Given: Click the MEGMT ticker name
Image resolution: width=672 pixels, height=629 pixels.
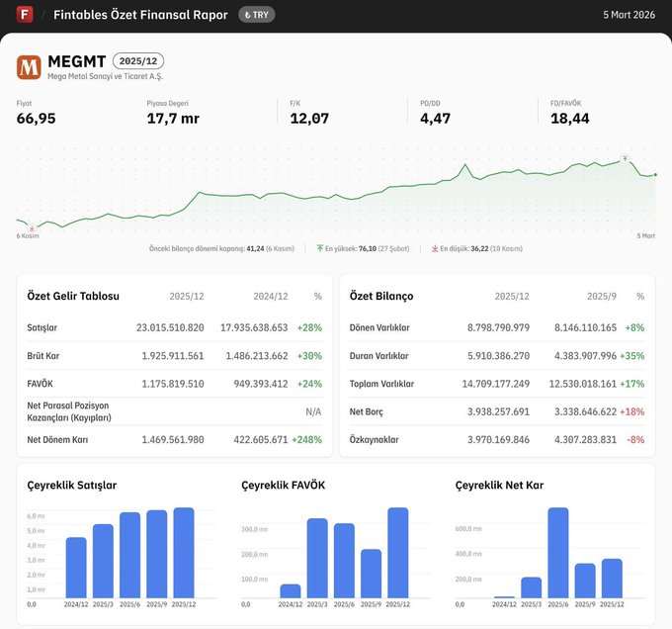Looking at the screenshot, I should pos(77,61).
